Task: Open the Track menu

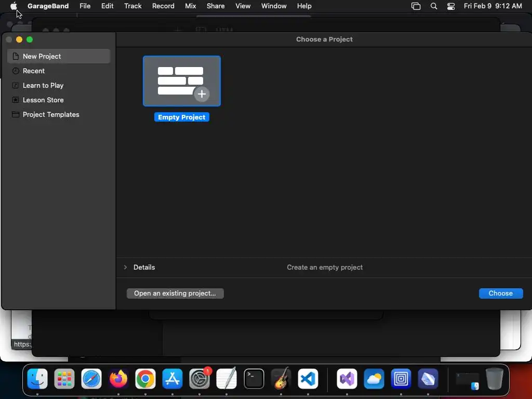Action: pos(132,6)
